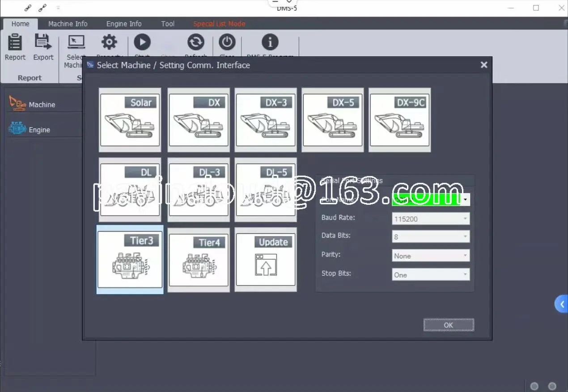Confirm selection with OK button
The width and height of the screenshot is (568, 392).
click(x=449, y=325)
